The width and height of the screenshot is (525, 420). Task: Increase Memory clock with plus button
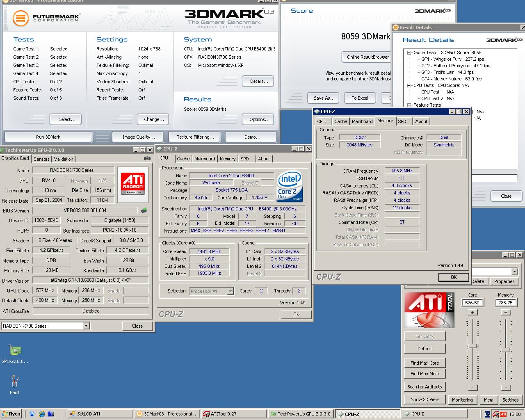click(x=506, y=312)
